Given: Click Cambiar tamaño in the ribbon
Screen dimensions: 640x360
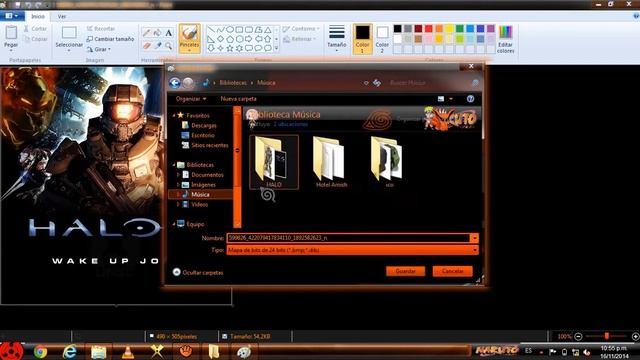Looking at the screenshot, I should 111,39.
